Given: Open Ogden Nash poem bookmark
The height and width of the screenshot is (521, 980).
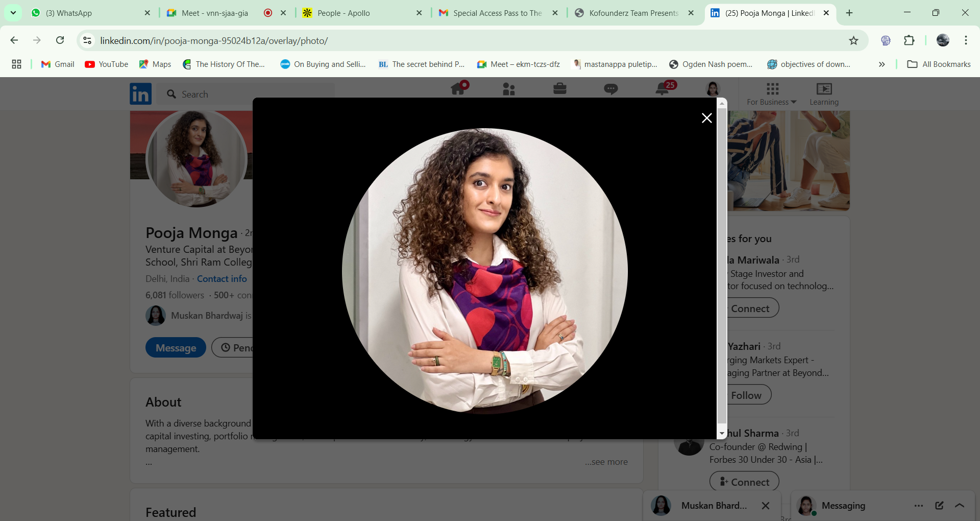Looking at the screenshot, I should (x=710, y=64).
